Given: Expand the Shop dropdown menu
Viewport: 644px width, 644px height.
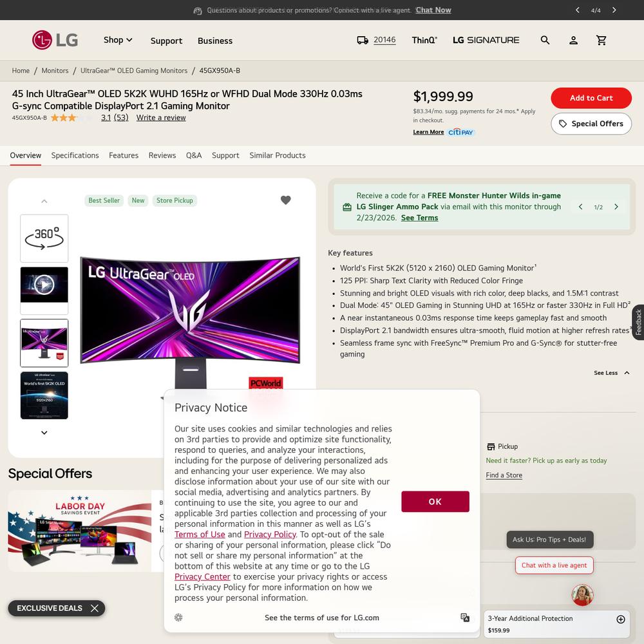Looking at the screenshot, I should 118,40.
